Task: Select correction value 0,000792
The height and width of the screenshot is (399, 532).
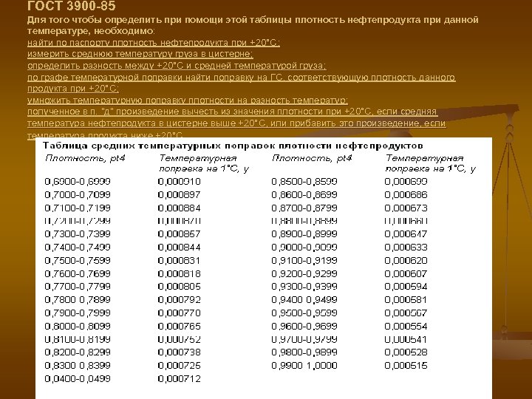Action: [x=179, y=300]
